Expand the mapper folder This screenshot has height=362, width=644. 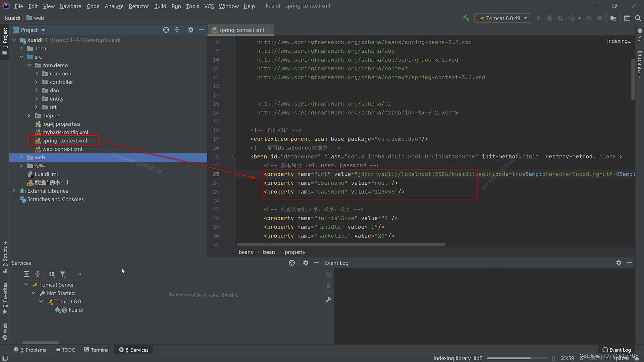[x=29, y=115]
